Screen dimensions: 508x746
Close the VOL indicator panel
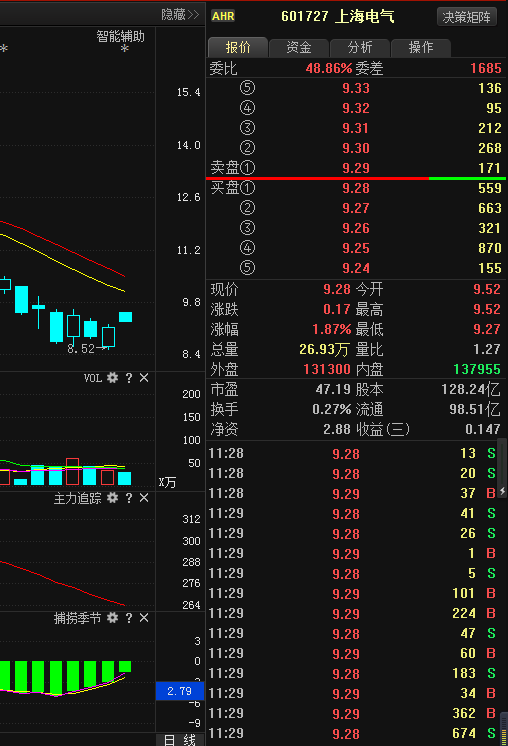tap(144, 378)
